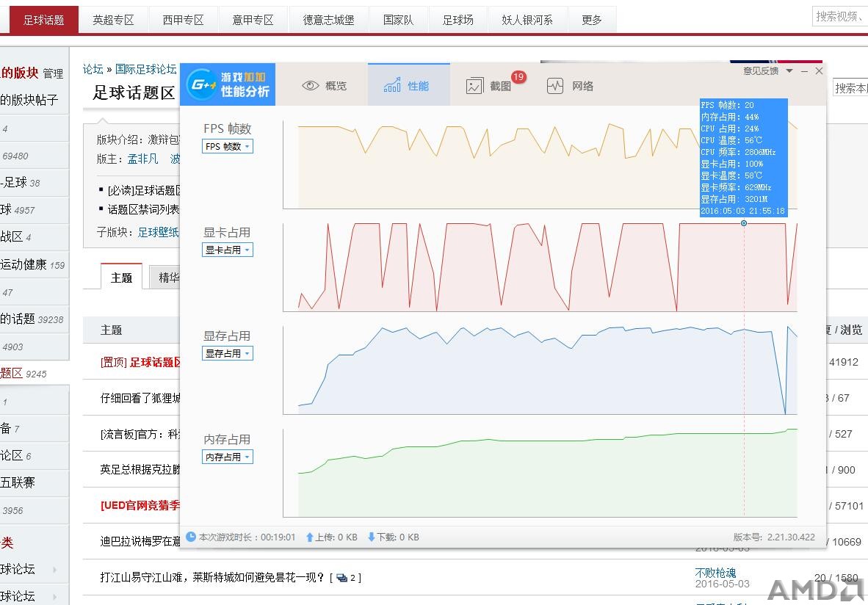Minimize the performance analysis window
This screenshot has height=605, width=868.
coord(804,70)
